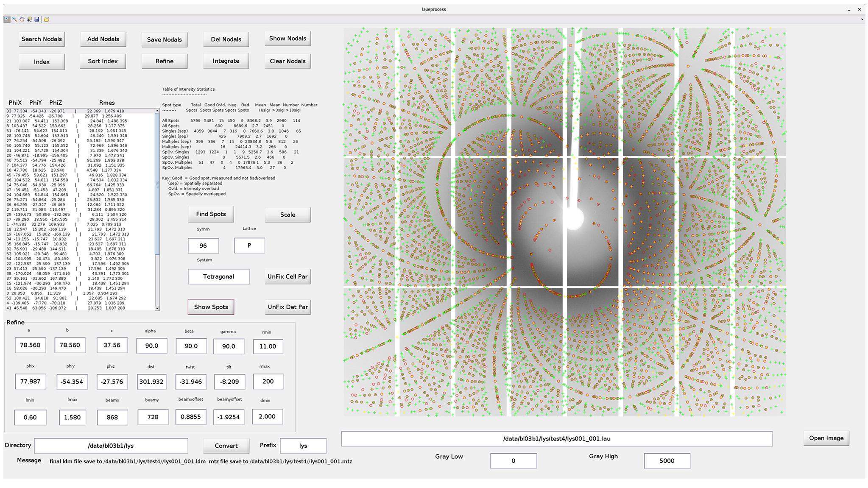Screen dimensions: 868x488
Task: Click the rmin field showing 11.00
Action: click(x=268, y=346)
